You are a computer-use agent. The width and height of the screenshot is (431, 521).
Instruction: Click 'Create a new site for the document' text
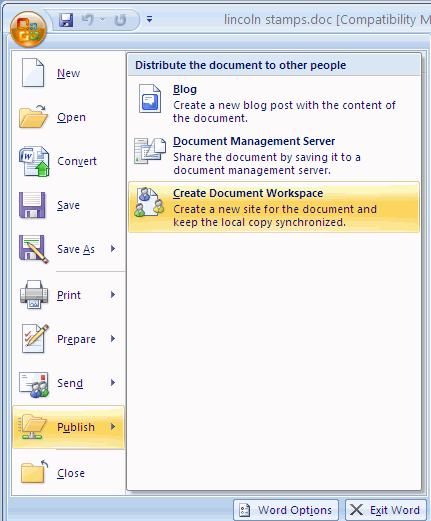point(275,216)
